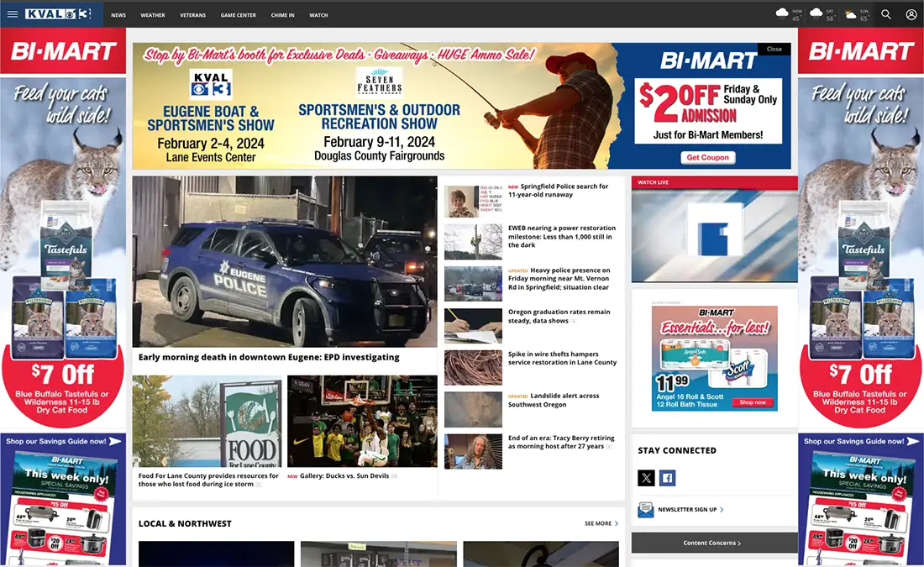Open the Chime In menu item
This screenshot has width=924, height=567.
[x=282, y=15]
